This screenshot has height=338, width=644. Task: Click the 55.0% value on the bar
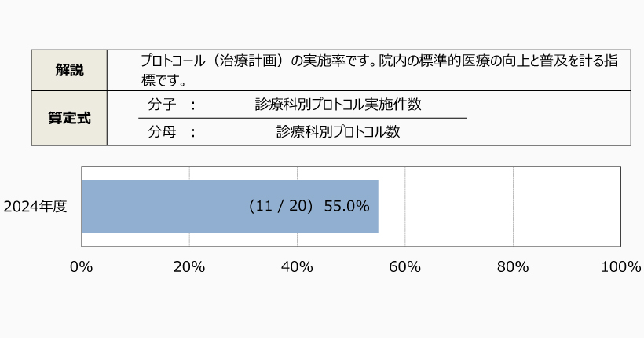[346, 206]
